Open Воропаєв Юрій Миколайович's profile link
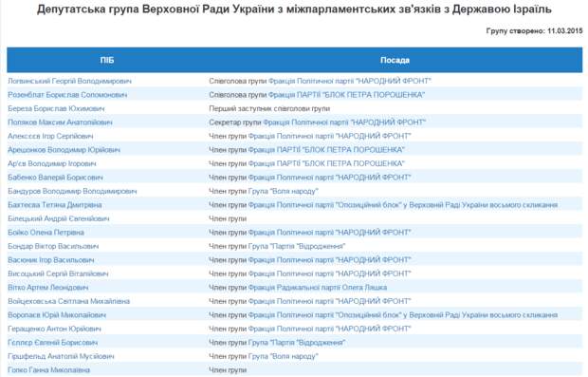This screenshot has height=377, width=588. pyautogui.click(x=57, y=315)
